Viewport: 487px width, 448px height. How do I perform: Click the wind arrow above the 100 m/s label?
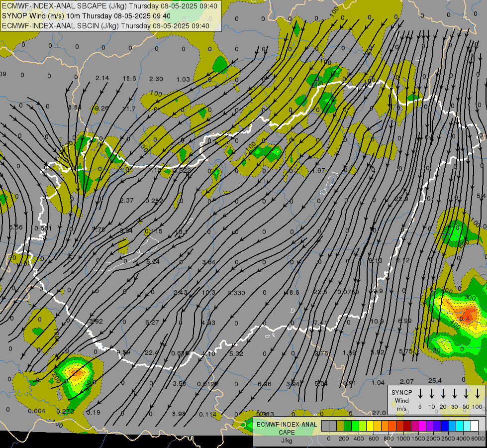478,394
